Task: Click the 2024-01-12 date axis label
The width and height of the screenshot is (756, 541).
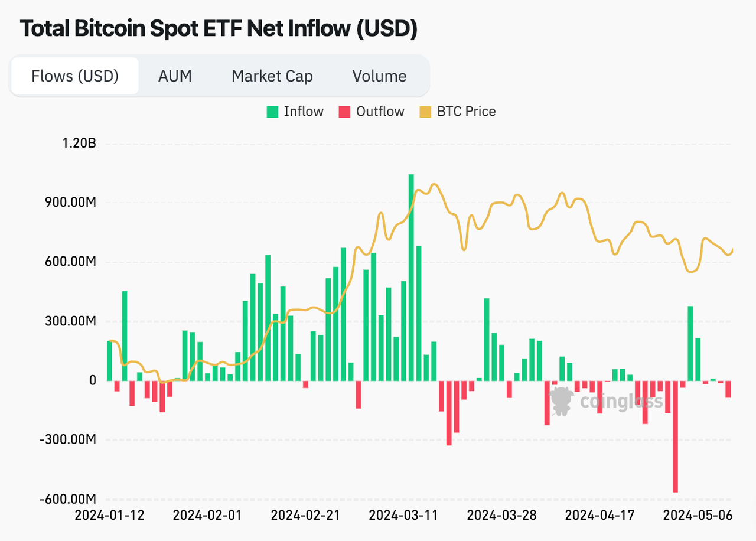Action: point(109,515)
